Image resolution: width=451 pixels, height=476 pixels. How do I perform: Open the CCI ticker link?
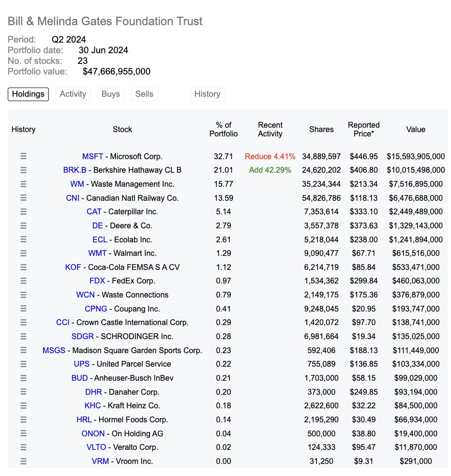(63, 322)
